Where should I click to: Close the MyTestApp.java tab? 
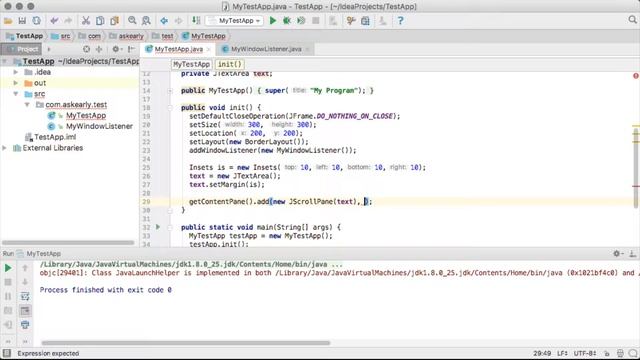click(209, 49)
